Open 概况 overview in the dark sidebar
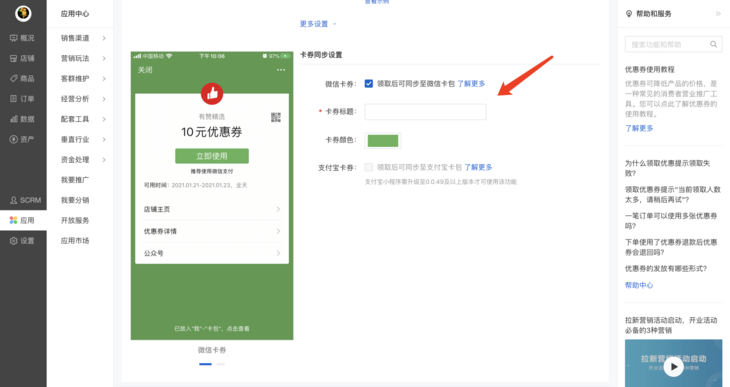The height and width of the screenshot is (387, 730). [x=23, y=38]
